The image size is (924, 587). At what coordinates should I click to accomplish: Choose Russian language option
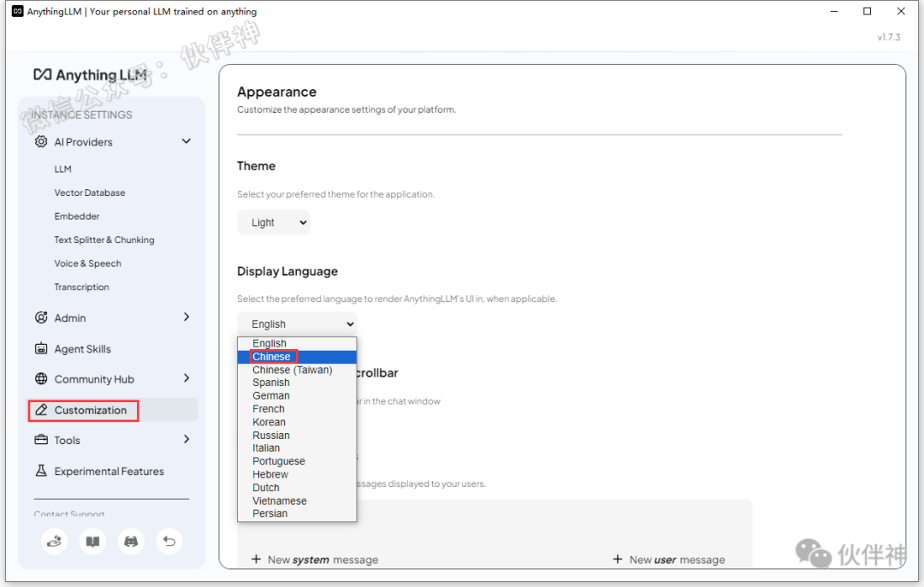point(297,435)
